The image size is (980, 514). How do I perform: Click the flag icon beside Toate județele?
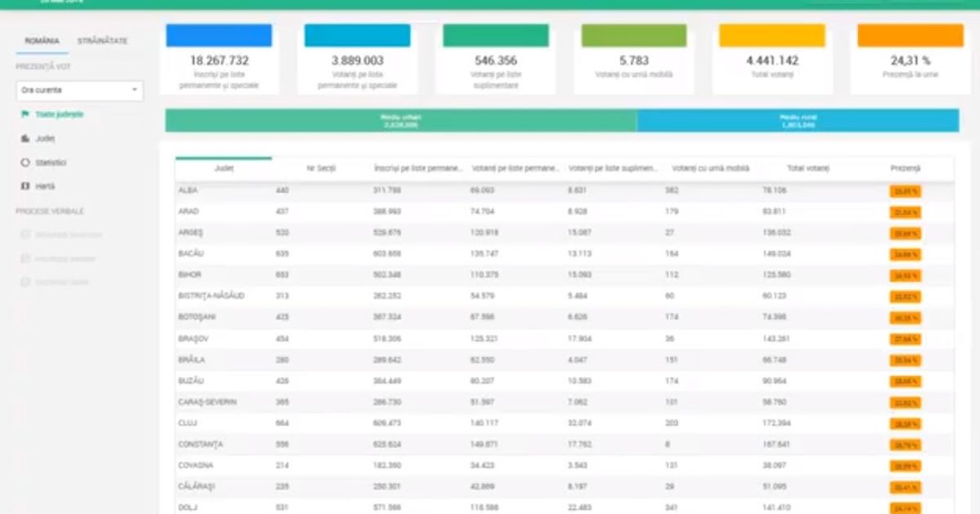(x=25, y=114)
